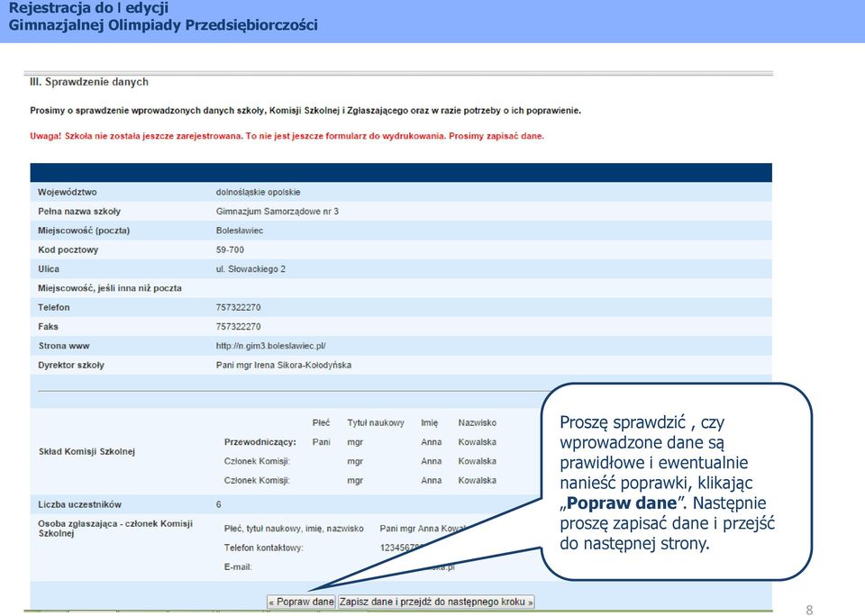Click the Tytuł naukowy column header

(376, 422)
